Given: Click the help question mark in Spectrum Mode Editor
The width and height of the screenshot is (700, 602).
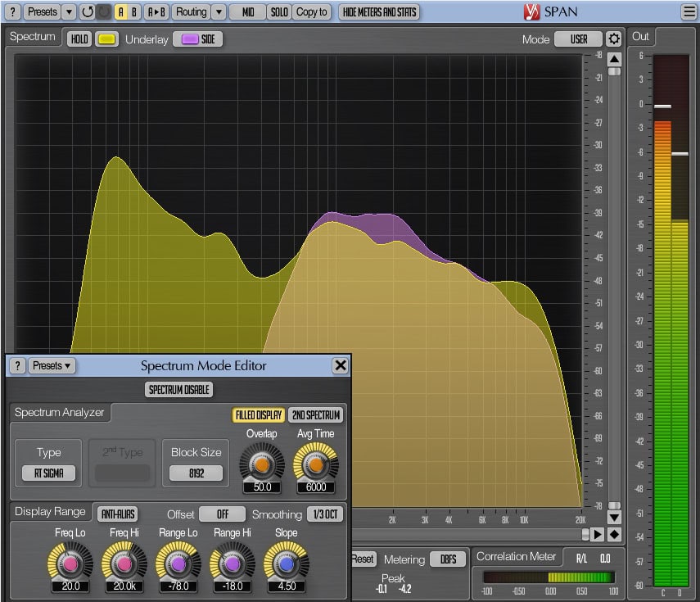Looking at the screenshot, I should coord(16,366).
